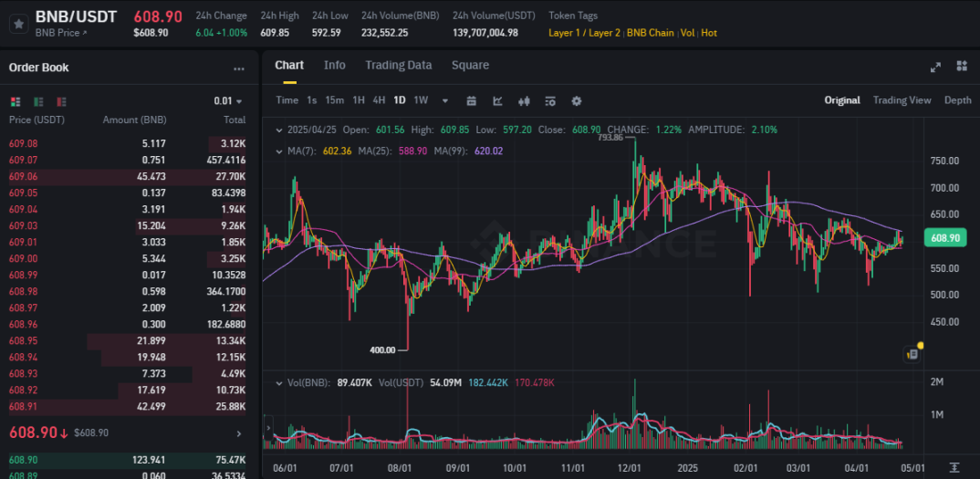This screenshot has width=980, height=479.
Task: Open the chart settings gear icon
Action: 577,100
